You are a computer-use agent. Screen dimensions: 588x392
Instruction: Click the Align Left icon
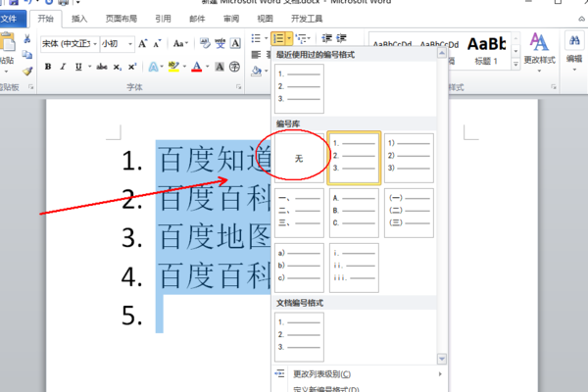coord(256,55)
